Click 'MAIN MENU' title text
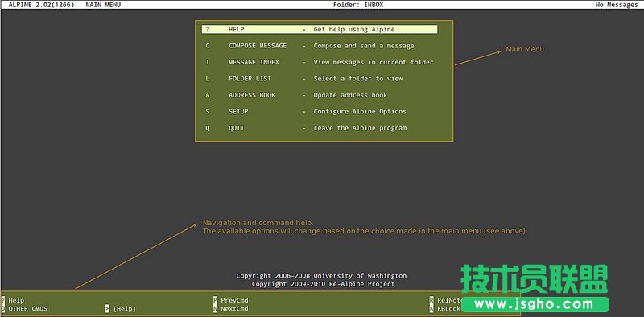Image resolution: width=644 pixels, height=317 pixels. tap(103, 5)
